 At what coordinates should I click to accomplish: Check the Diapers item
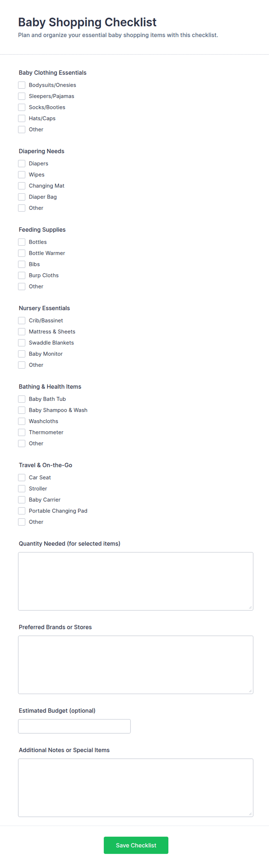[x=22, y=163]
